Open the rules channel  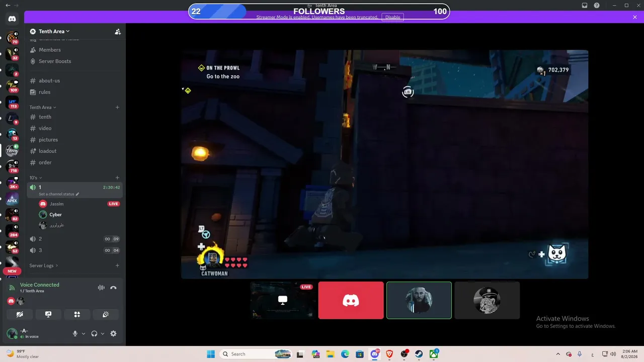pos(74,92)
